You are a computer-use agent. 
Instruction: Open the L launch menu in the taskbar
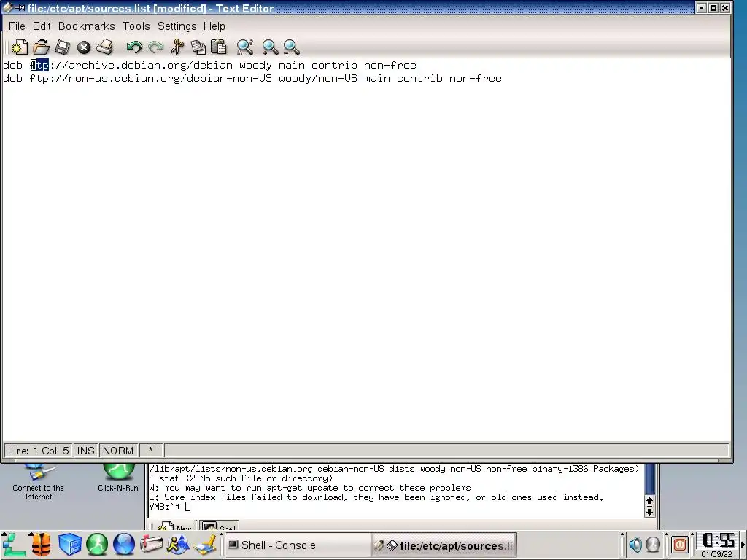pyautogui.click(x=13, y=545)
